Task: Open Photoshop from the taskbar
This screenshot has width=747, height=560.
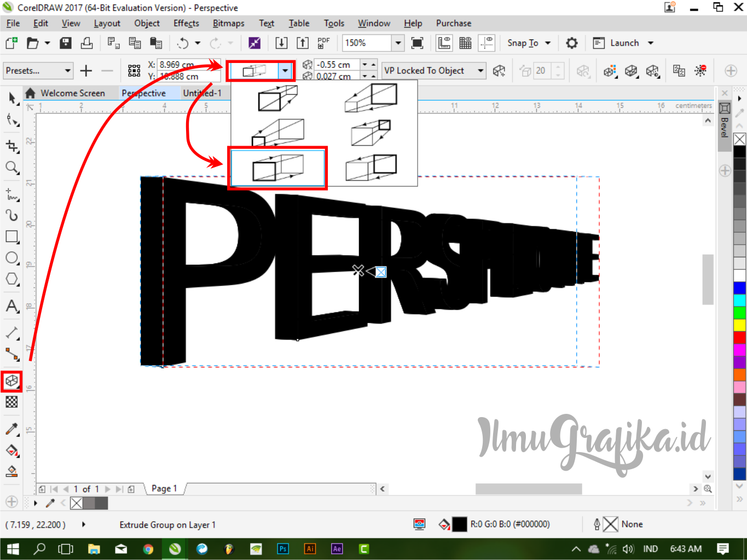Action: pos(283,549)
